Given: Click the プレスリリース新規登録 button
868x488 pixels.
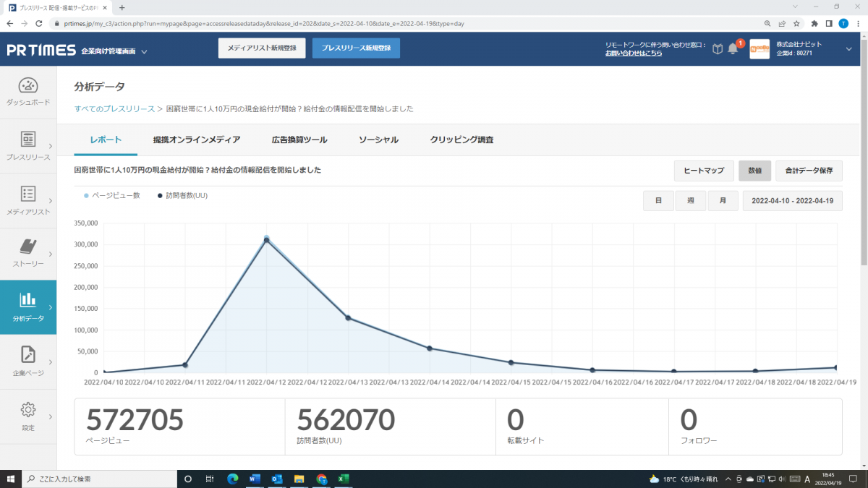Looking at the screenshot, I should tap(356, 48).
